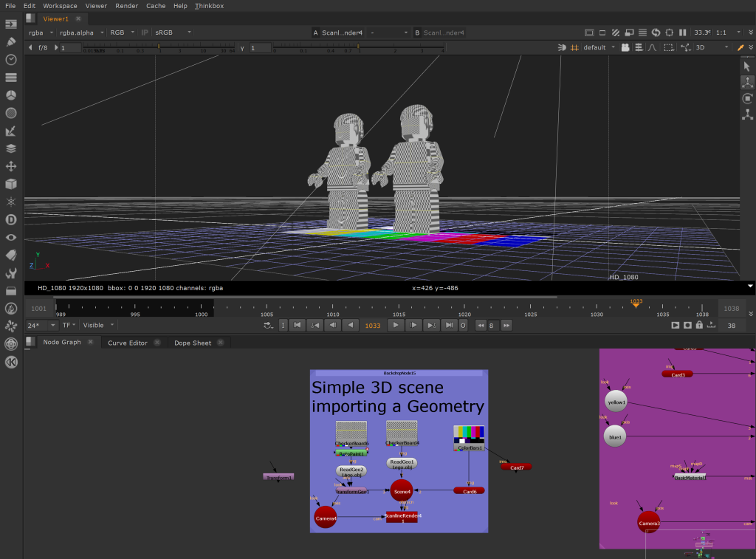Click the current frame 1033 field
This screenshot has width=756, height=559.
coord(373,326)
